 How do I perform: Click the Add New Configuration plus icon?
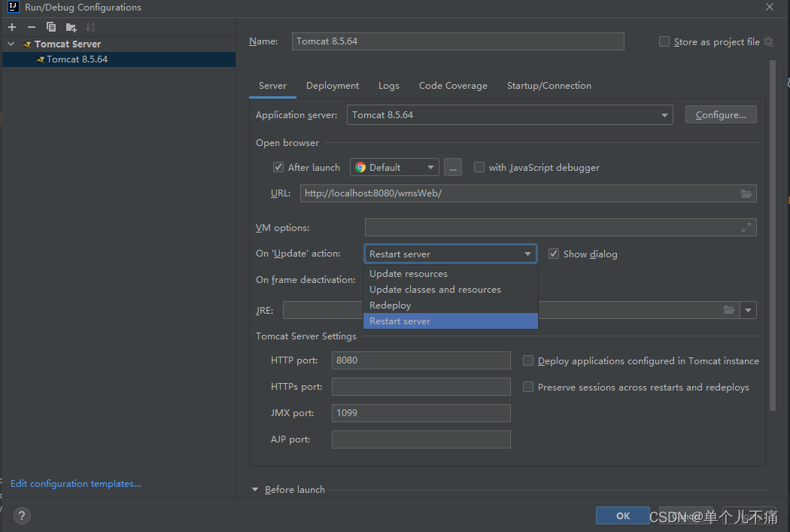point(12,27)
